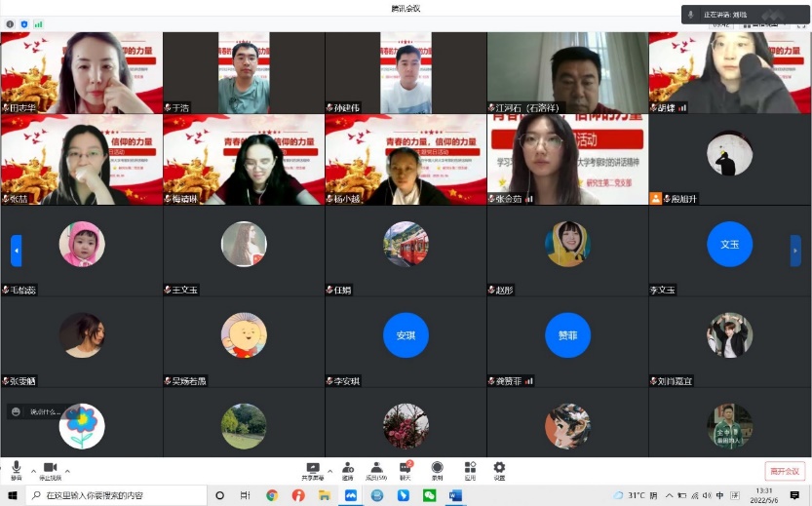Open meeting Settings (设置) gear icon
This screenshot has width=812, height=506.
499,471
